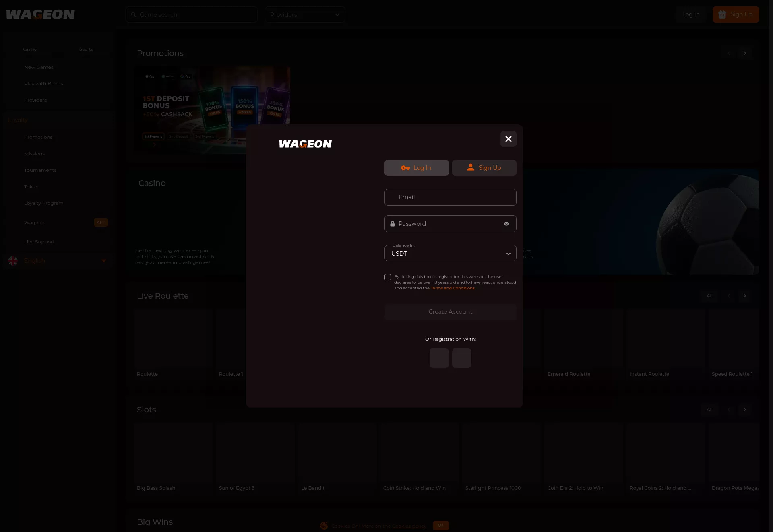
Task: Click the small arrow under 1st Deposit banner
Action: [154, 145]
